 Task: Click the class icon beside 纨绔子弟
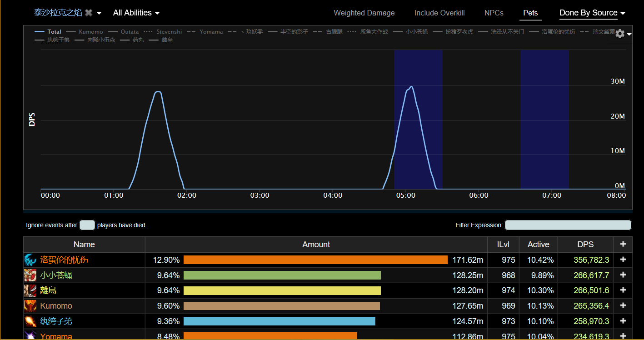[x=30, y=321]
